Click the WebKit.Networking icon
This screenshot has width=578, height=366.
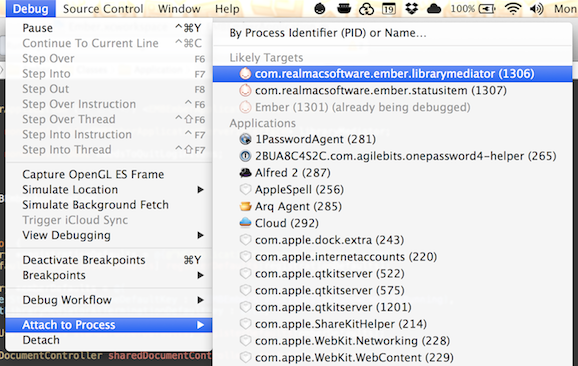pyautogui.click(x=245, y=341)
